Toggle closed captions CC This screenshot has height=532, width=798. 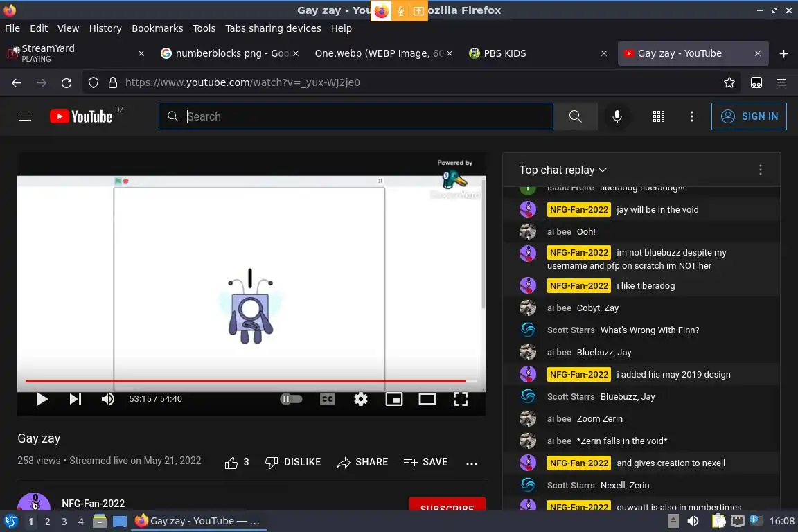pos(327,399)
